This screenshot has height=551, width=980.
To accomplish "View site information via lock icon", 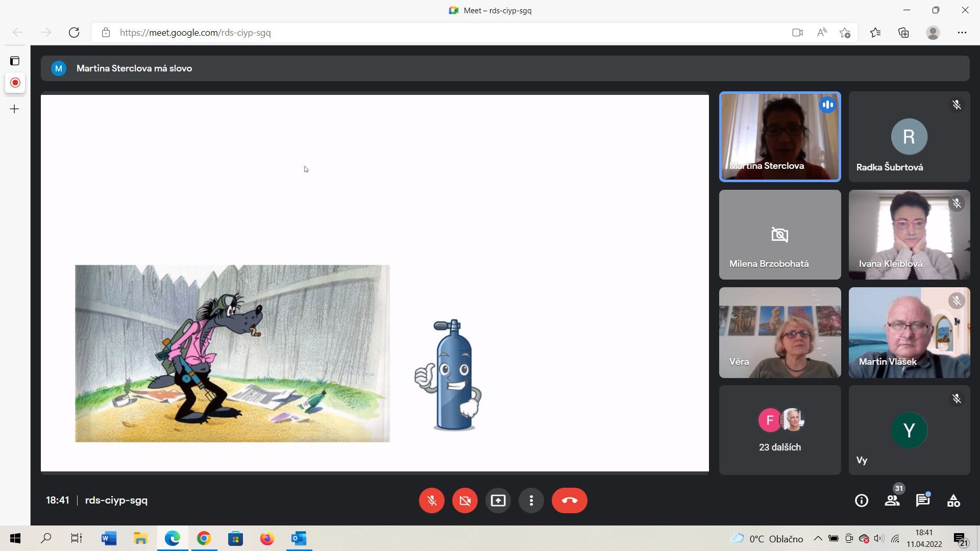I will coord(106,33).
